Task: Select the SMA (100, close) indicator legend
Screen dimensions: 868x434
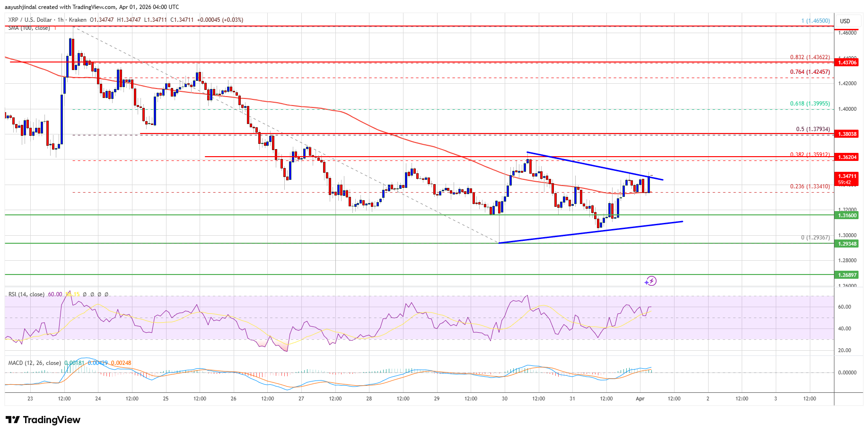Action: 29,28
